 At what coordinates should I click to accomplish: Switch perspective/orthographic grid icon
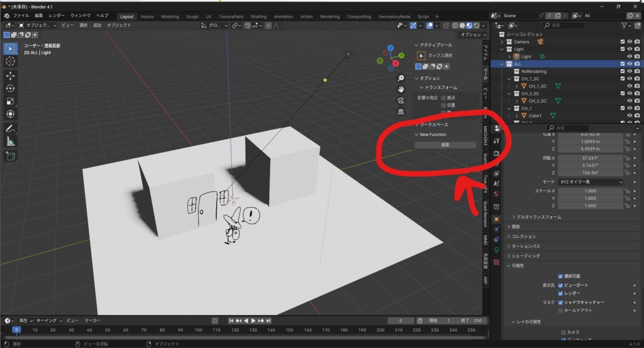[x=401, y=112]
